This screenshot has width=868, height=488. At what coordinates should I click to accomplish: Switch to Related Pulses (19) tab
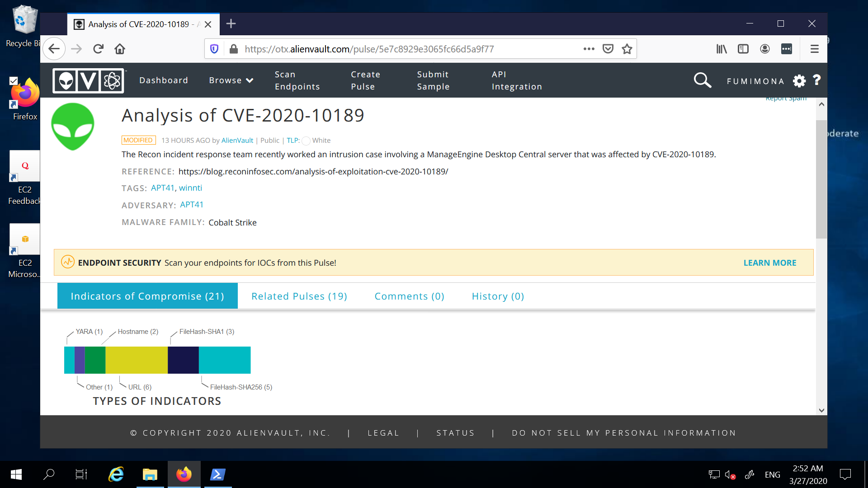299,296
